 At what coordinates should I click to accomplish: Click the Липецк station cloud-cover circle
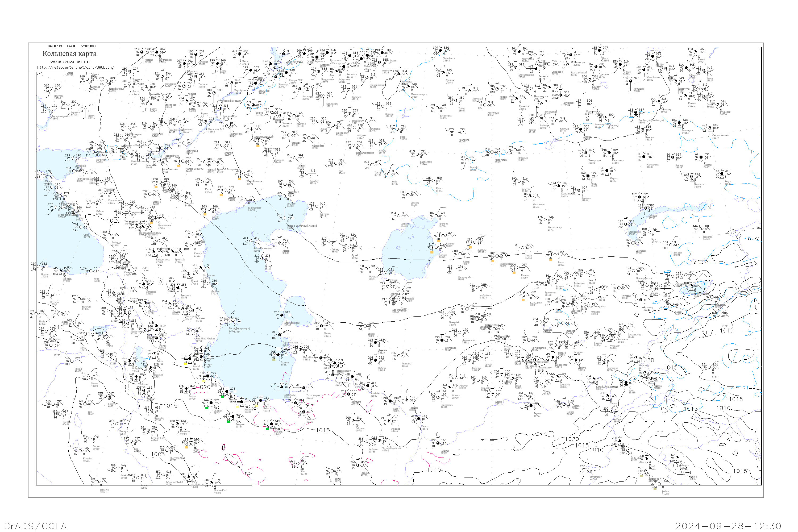(x=142, y=52)
